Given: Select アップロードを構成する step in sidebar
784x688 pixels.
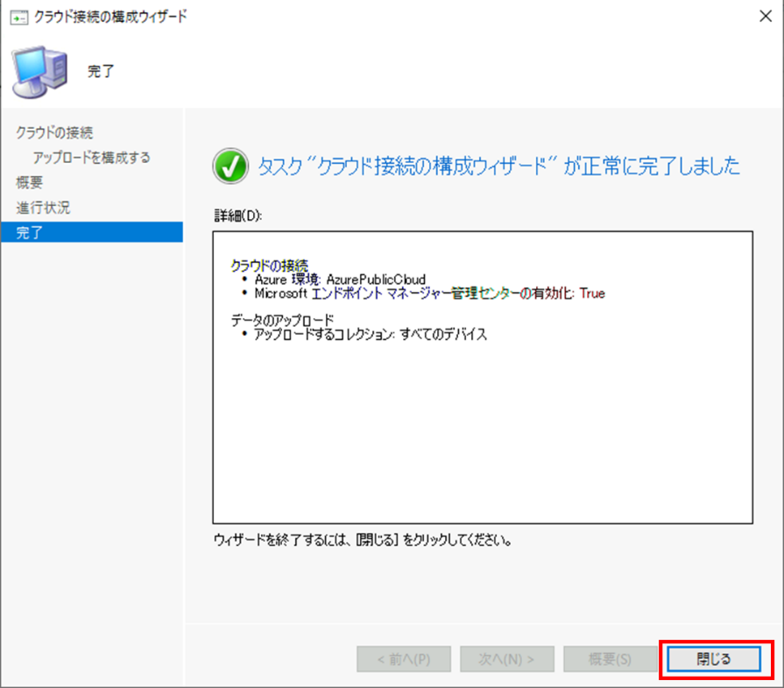Looking at the screenshot, I should pyautogui.click(x=91, y=158).
